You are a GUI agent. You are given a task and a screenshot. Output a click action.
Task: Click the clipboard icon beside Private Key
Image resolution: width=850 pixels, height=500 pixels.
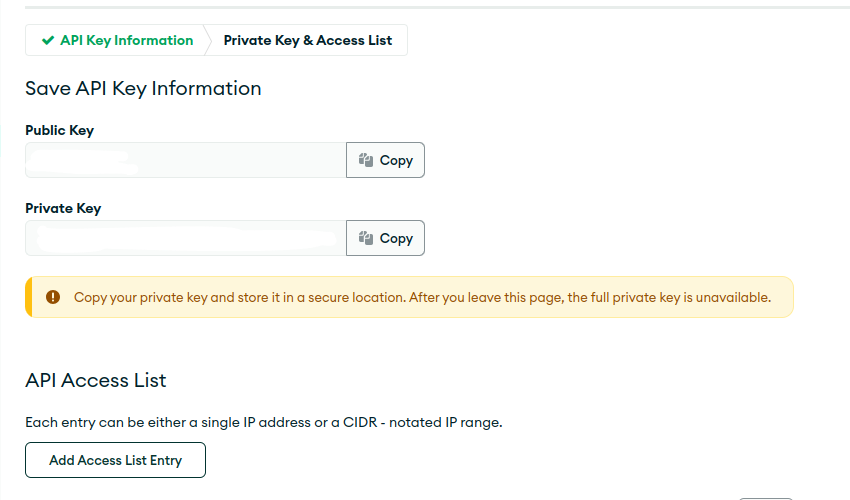[x=365, y=238]
